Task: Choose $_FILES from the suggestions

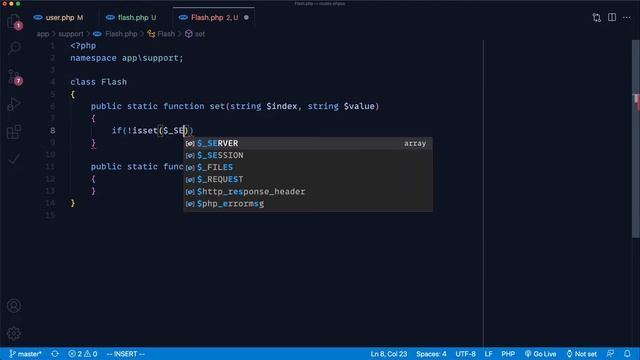Action: tap(308, 167)
